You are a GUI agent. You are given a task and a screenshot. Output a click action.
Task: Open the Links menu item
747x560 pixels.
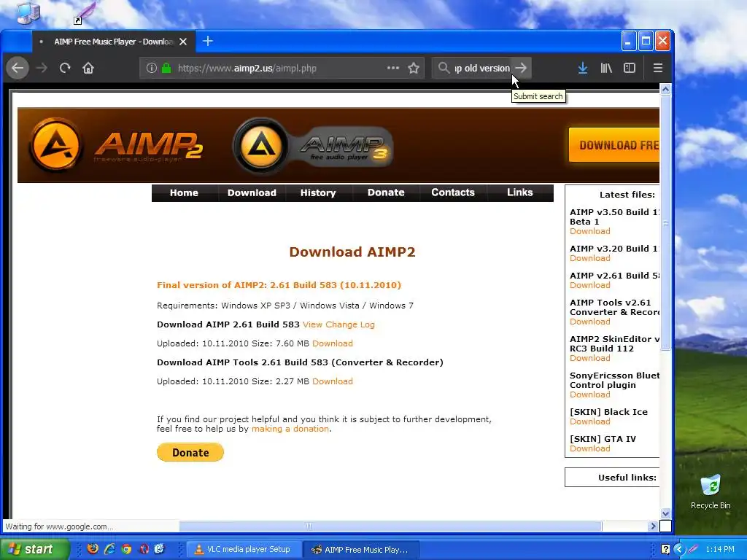pos(519,192)
